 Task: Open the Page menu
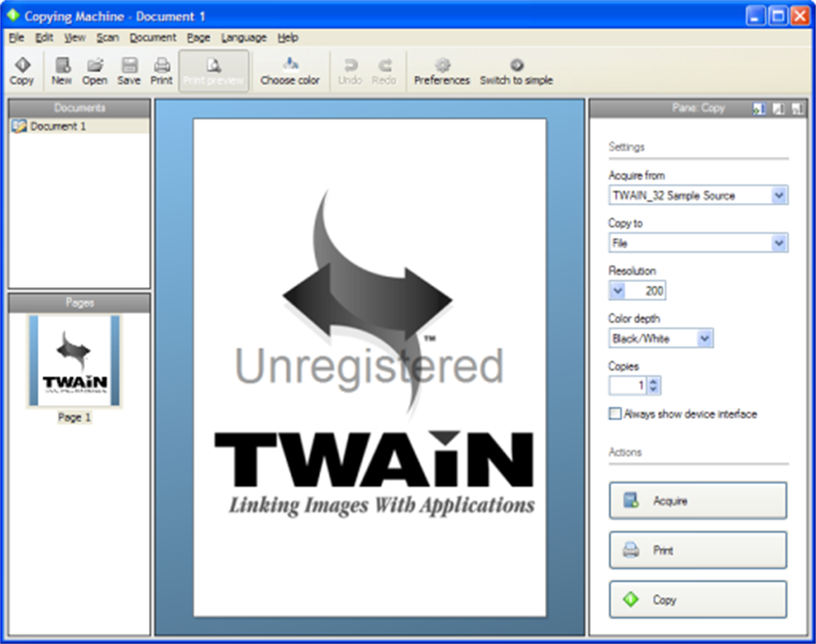[199, 38]
